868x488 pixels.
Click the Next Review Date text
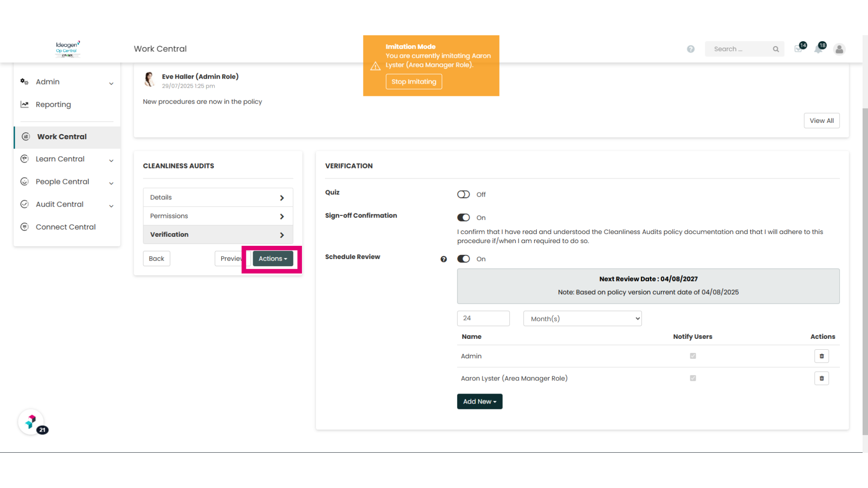(648, 279)
